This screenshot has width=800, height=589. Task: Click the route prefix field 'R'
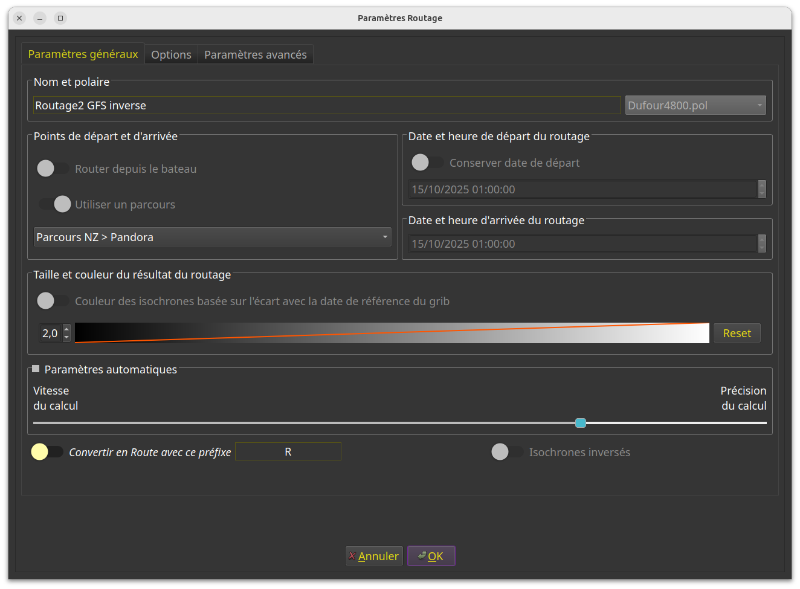click(288, 452)
